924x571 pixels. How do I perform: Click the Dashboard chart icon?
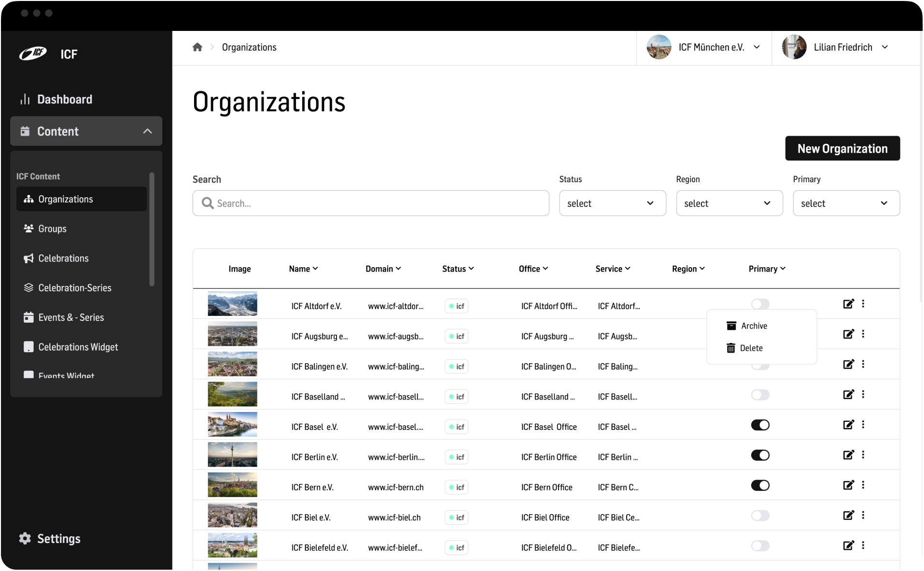coord(25,99)
